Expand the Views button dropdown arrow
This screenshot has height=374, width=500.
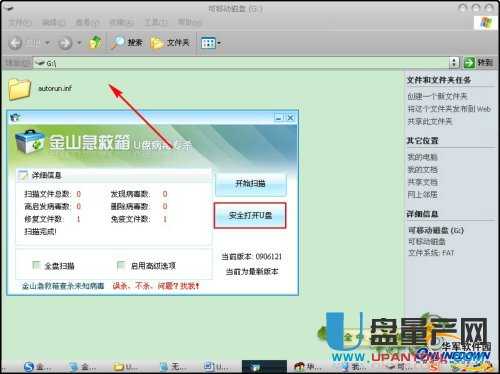pos(219,43)
